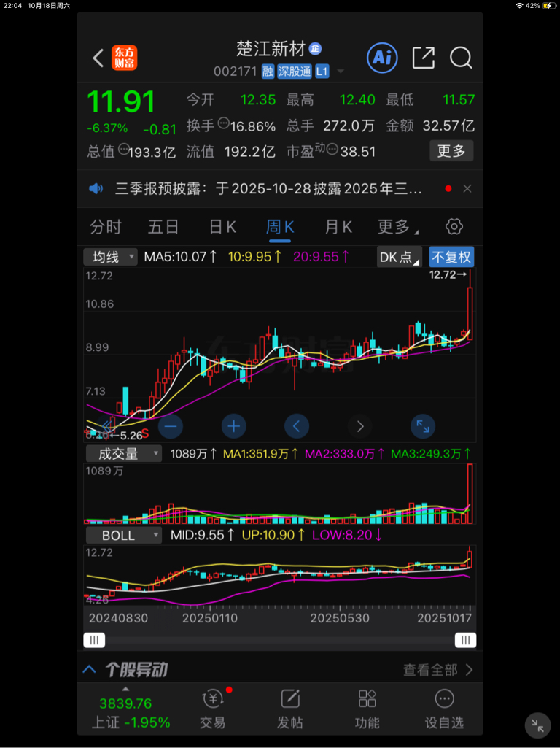Open search with the magnifier icon
Screen dimensions: 560x748
(460, 58)
